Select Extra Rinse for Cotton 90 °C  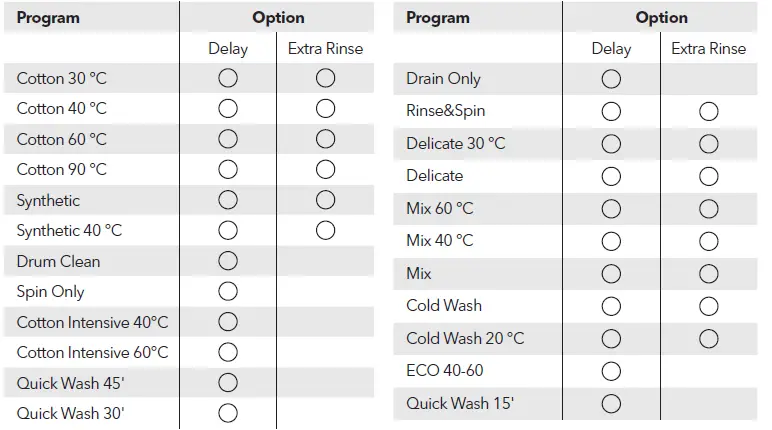tap(325, 169)
